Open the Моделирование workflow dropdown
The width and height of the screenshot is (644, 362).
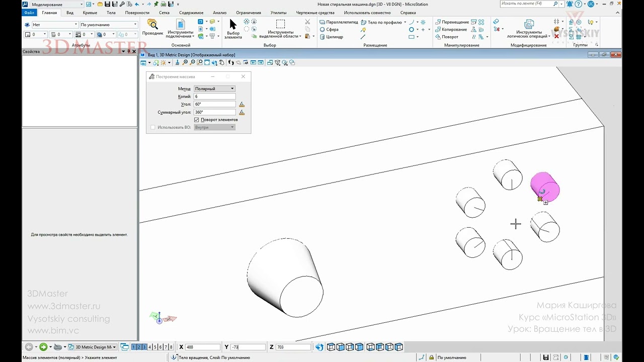[57, 4]
